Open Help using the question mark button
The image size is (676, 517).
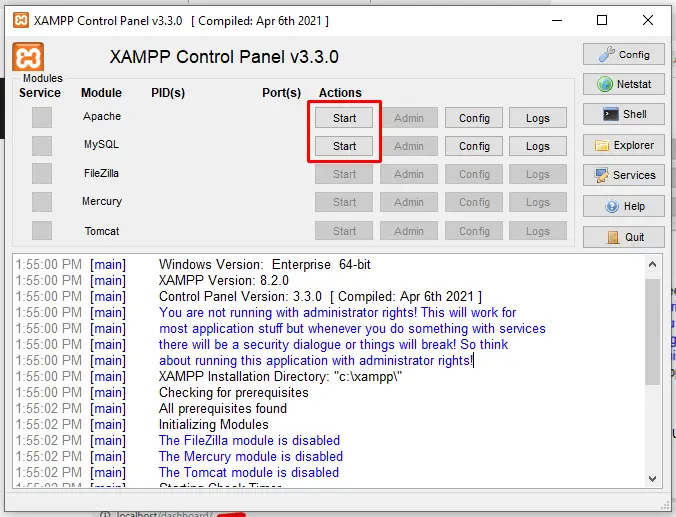pos(623,206)
